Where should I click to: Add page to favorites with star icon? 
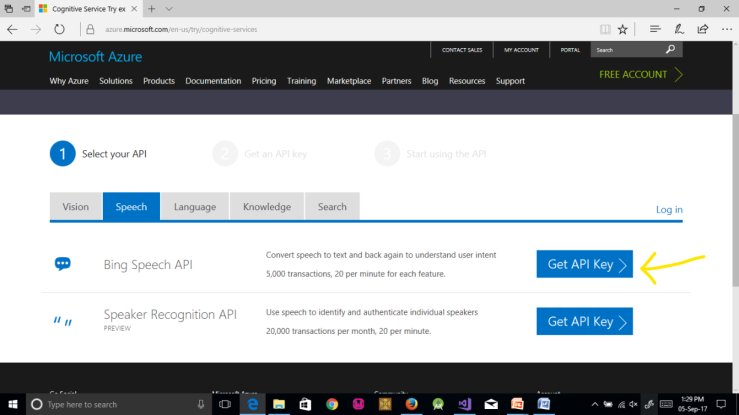pyautogui.click(x=623, y=29)
